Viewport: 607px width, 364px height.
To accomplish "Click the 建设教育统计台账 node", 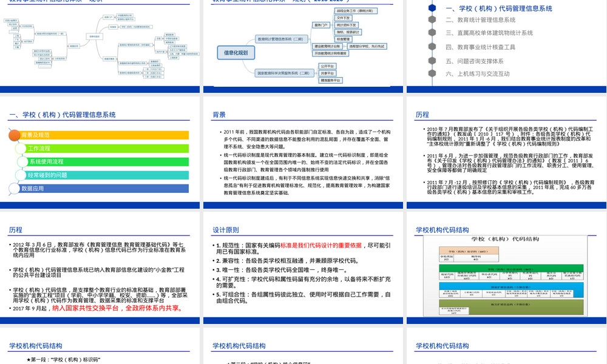I will coord(327,46).
